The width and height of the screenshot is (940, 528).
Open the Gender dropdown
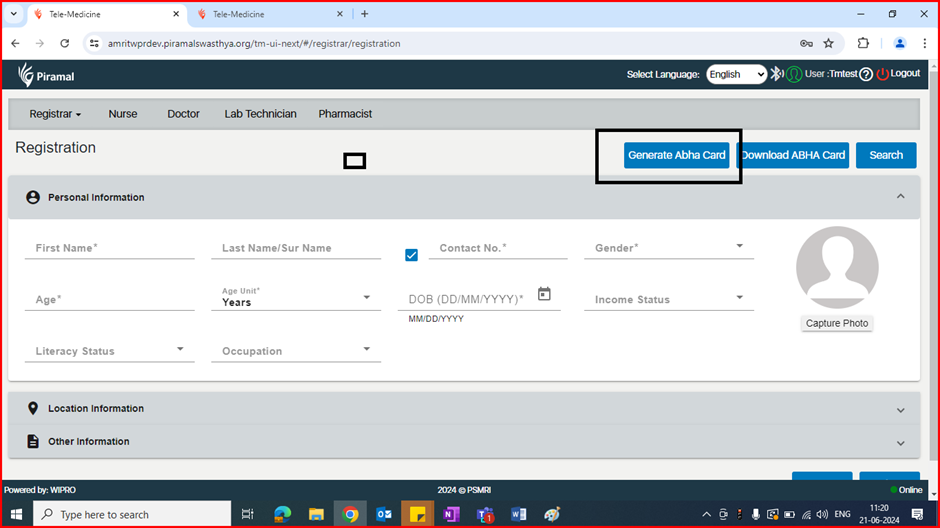click(x=668, y=248)
